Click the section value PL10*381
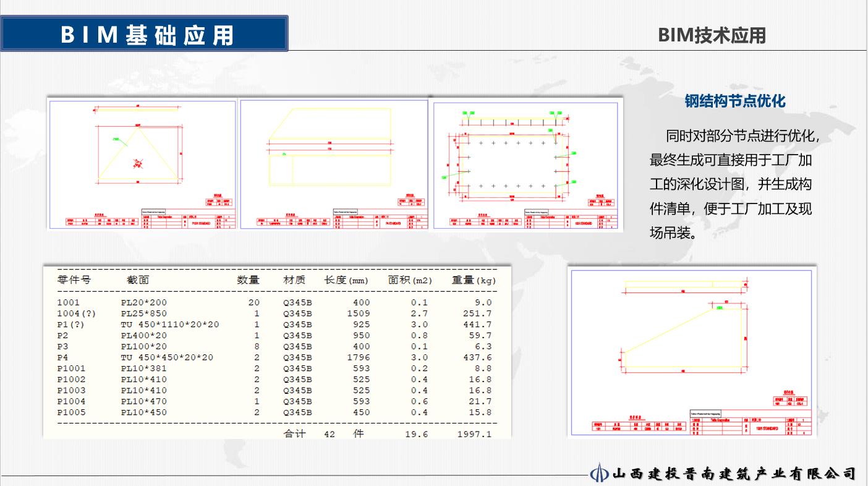Viewport: 868px width, 486px height. click(143, 369)
